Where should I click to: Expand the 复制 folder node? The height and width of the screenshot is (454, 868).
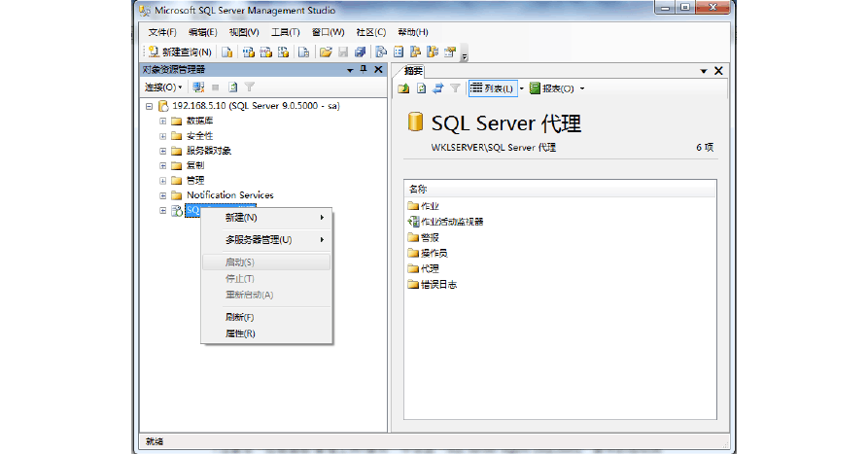click(x=162, y=165)
